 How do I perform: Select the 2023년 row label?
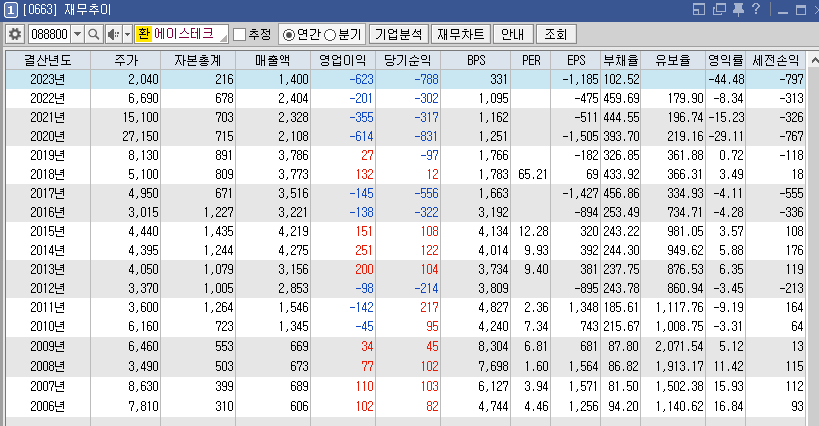48,79
